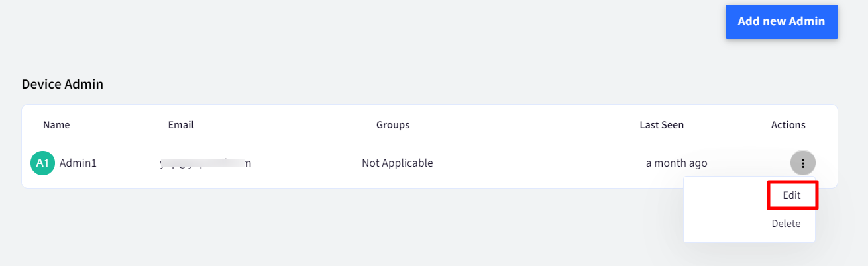Viewport: 868px width, 266px height.
Task: Click the Device Admin section heading
Action: [x=62, y=84]
